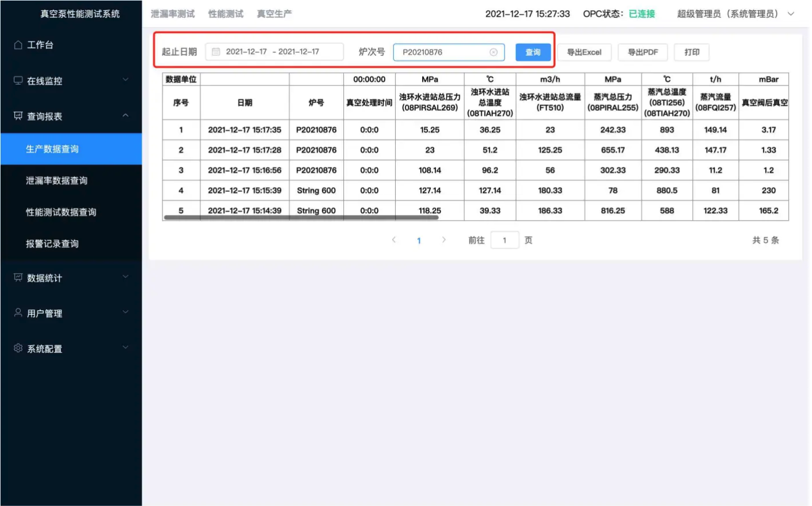Click the data statistics icon in sidebar
The width and height of the screenshot is (812, 506).
coord(18,278)
